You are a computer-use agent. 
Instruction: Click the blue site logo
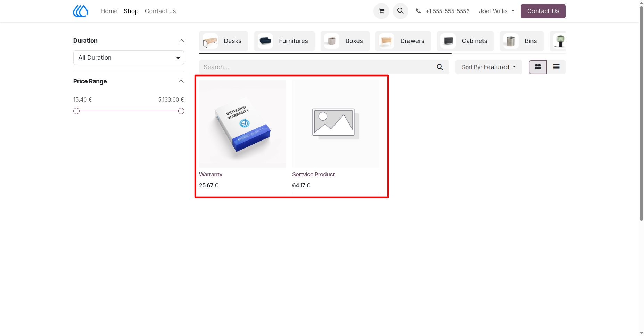[81, 11]
